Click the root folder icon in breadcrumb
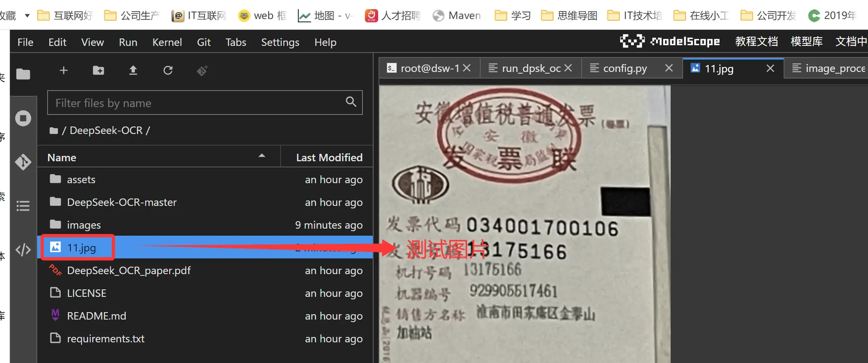 [54, 131]
